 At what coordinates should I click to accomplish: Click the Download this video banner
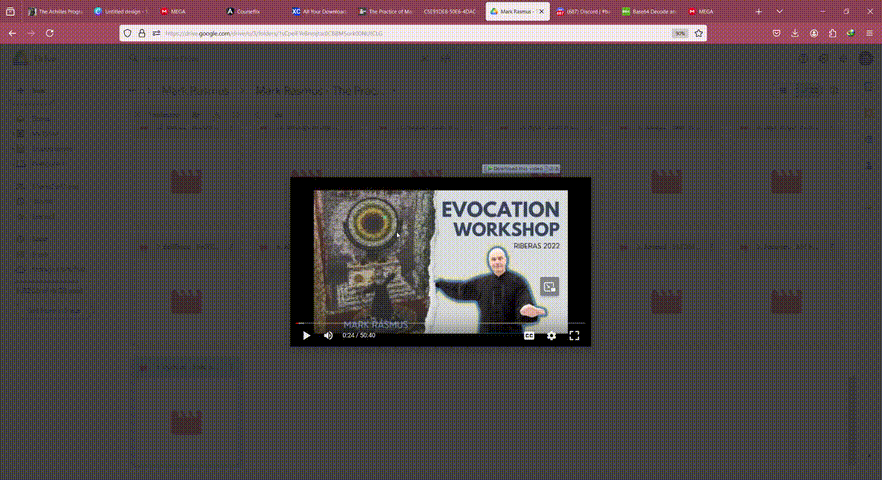[521, 168]
